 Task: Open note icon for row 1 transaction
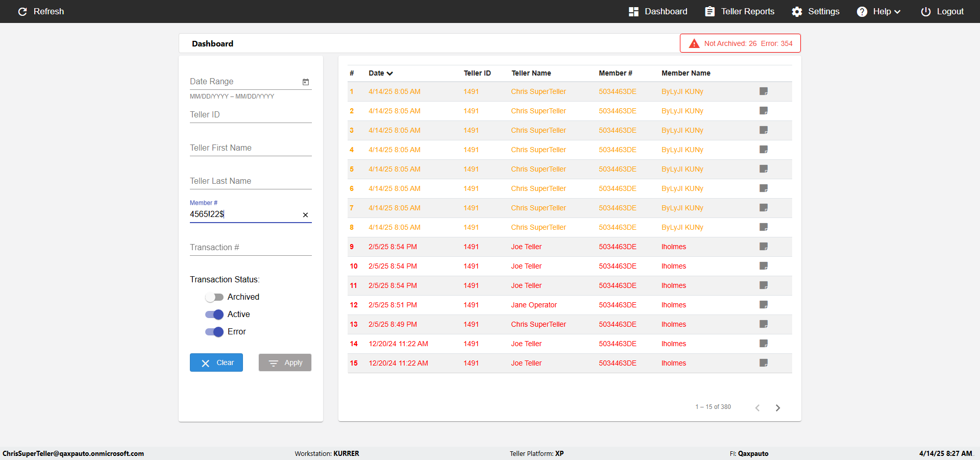pyautogui.click(x=764, y=91)
